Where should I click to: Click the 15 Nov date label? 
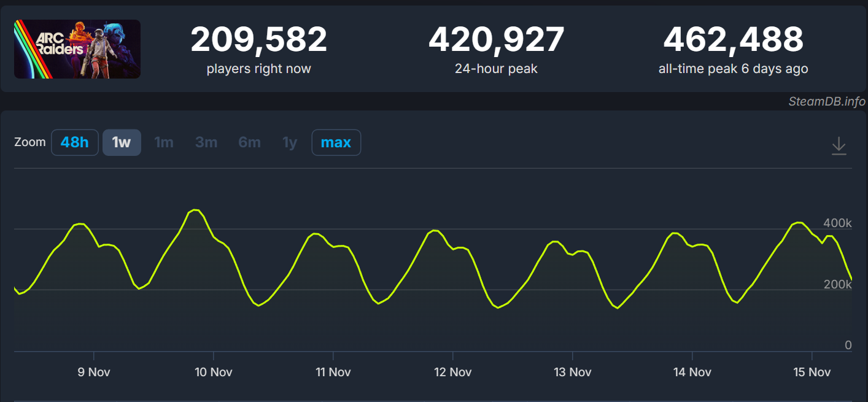tap(812, 372)
